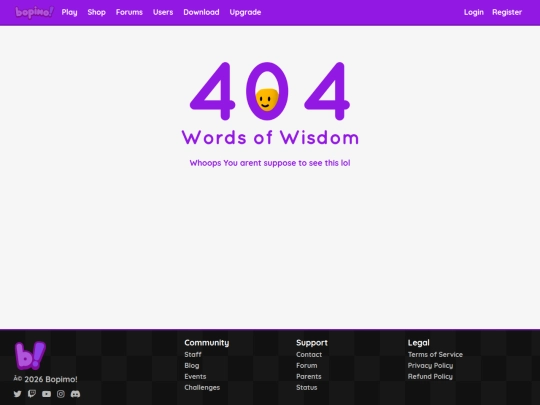The height and width of the screenshot is (405, 540).
Task: Click the Community footer heading
Action: click(x=207, y=343)
